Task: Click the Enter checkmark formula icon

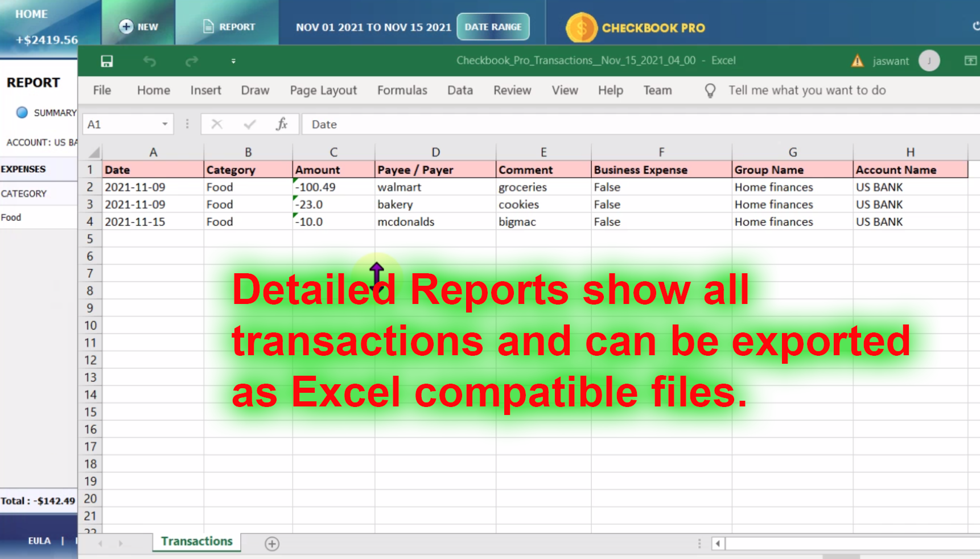Action: click(x=249, y=124)
